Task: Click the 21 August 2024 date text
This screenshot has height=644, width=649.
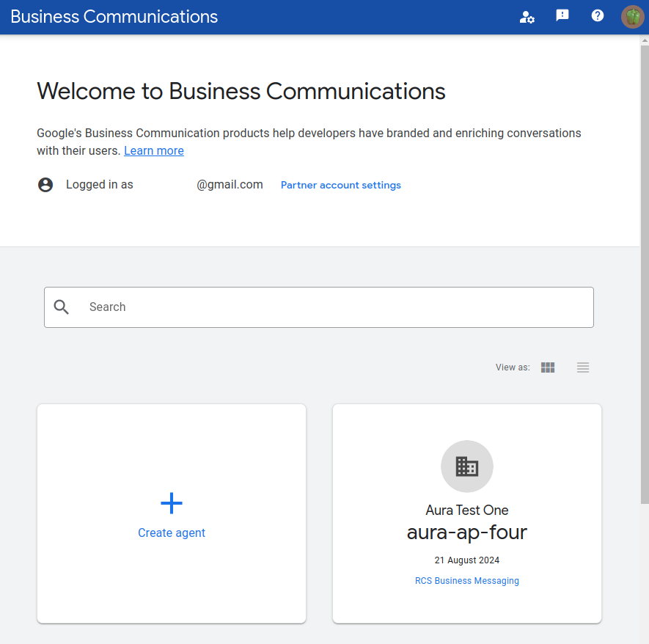Action: coord(467,560)
